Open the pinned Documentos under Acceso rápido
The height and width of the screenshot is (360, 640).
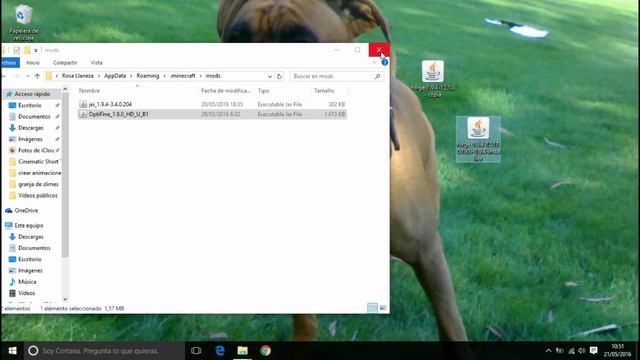(x=34, y=117)
